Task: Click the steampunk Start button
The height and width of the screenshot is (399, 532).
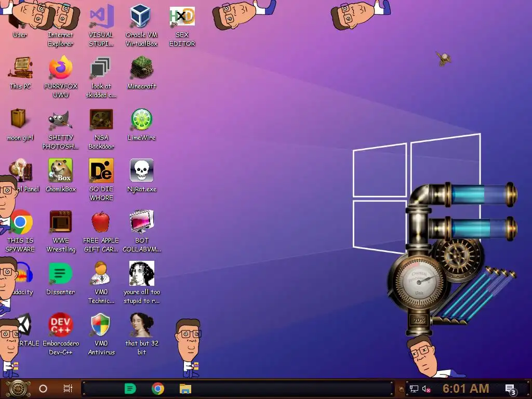Action: point(18,389)
